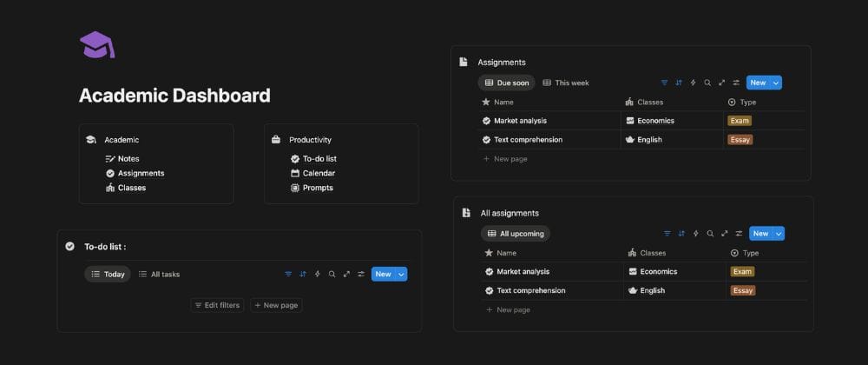The image size is (868, 365).
Task: Click filter icon in All assignments toolbar
Action: 667,234
